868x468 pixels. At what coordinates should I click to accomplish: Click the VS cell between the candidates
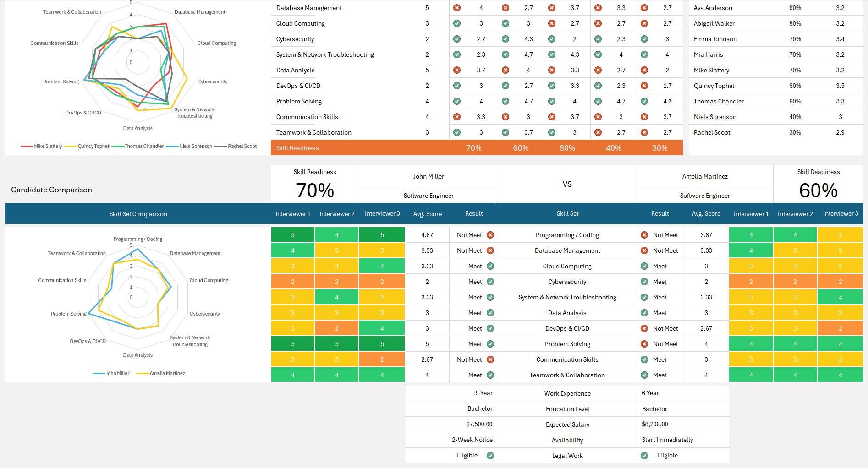tap(567, 184)
